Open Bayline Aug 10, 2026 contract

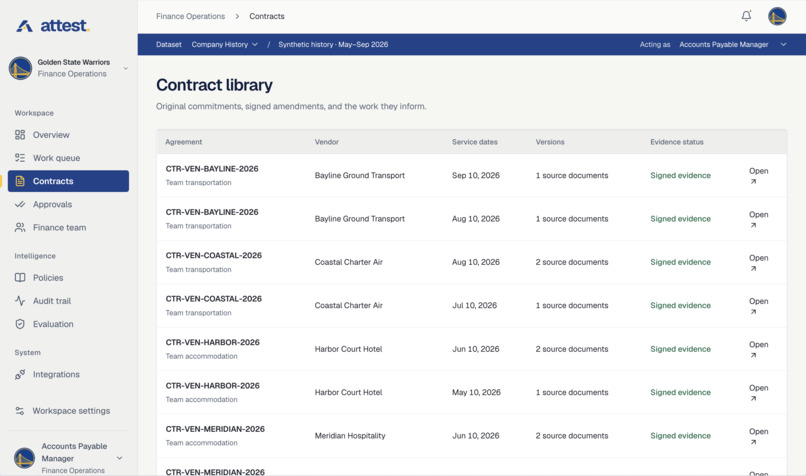coord(759,219)
